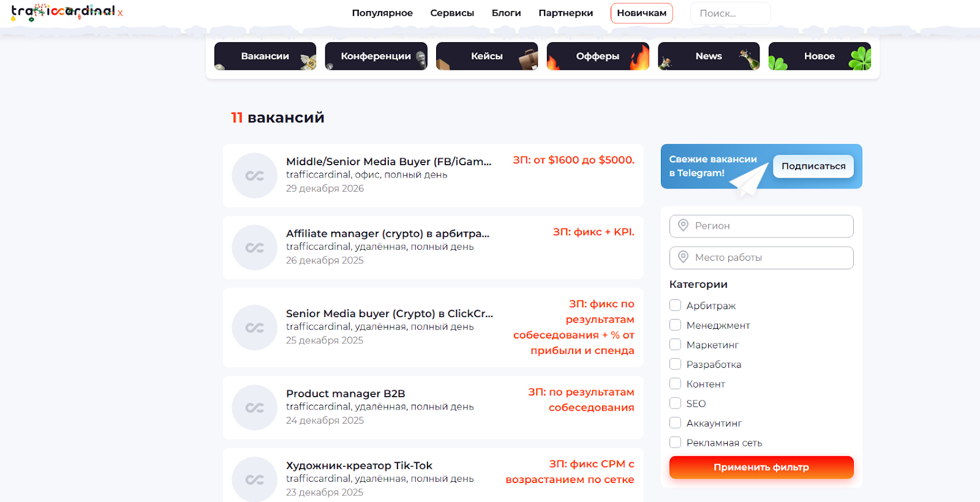Viewport: 980px width, 502px height.
Task: Click the Категории filter heading
Action: 698,285
